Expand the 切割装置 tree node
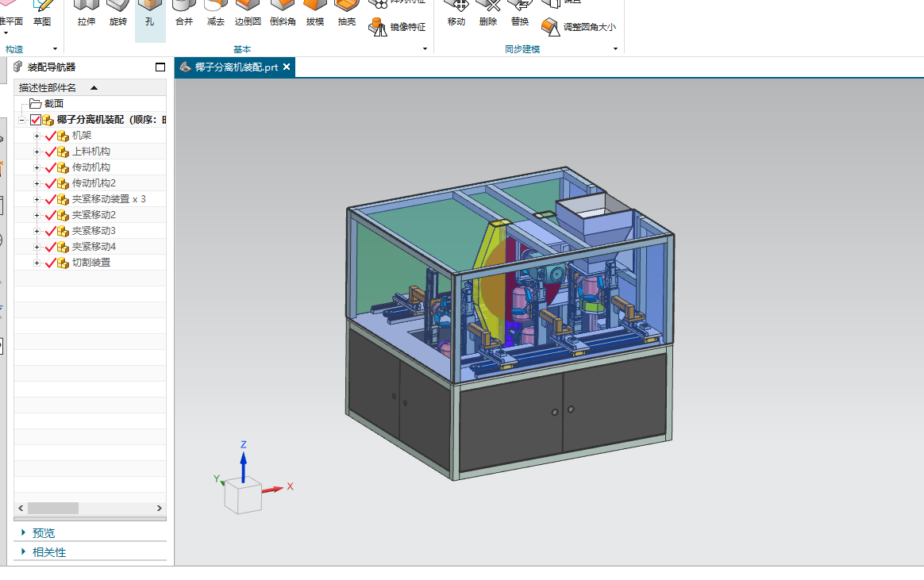Image resolution: width=924 pixels, height=580 pixels. 37,263
